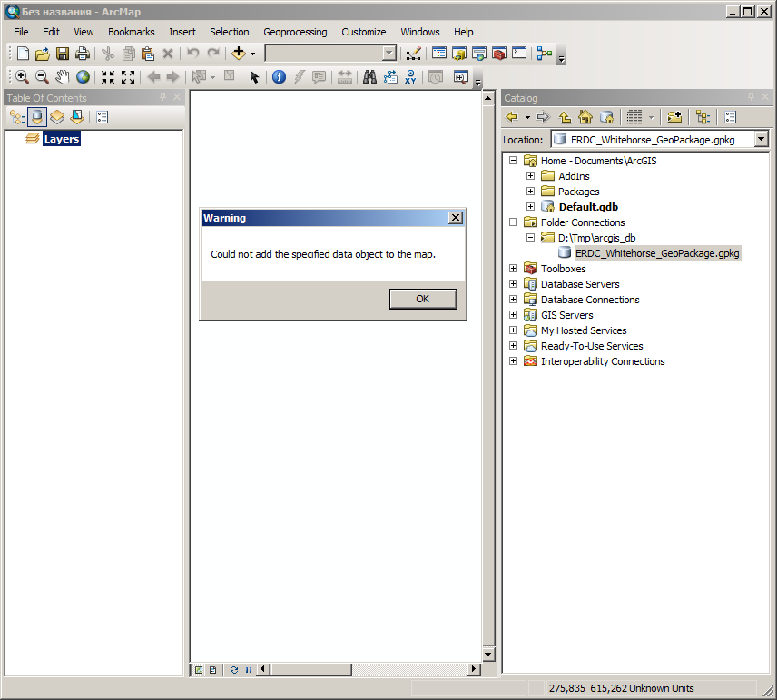Select ERDC_Whitehorse_GeoPackage.gpkg in Catalog tree
Viewport: 777px width, 700px height.
(657, 253)
